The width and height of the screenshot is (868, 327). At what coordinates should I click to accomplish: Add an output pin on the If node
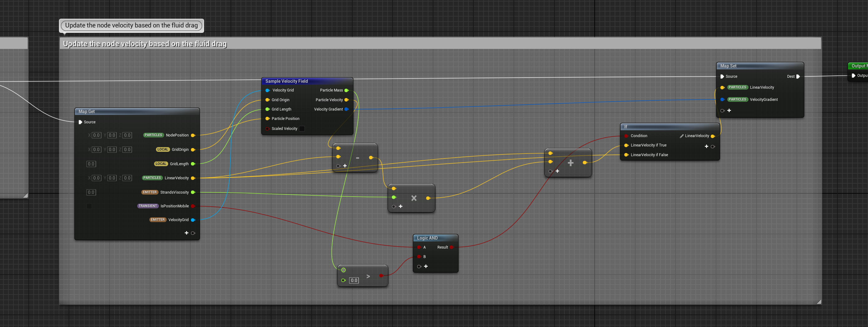[706, 146]
